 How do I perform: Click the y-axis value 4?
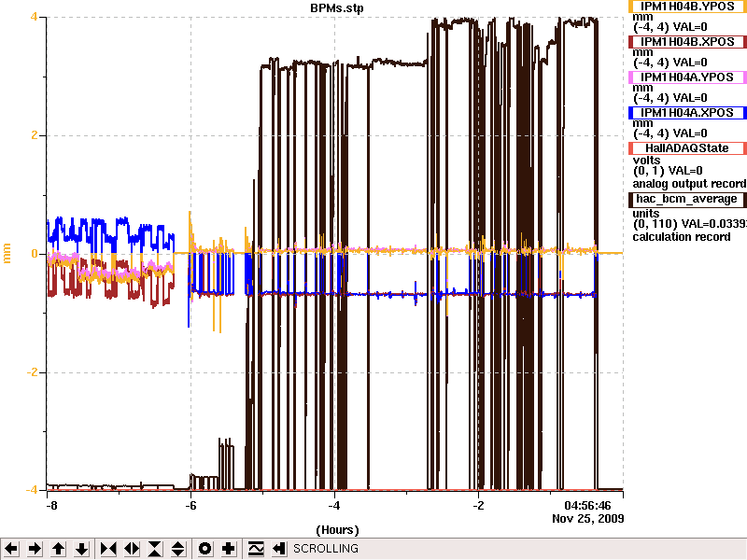(x=34, y=17)
